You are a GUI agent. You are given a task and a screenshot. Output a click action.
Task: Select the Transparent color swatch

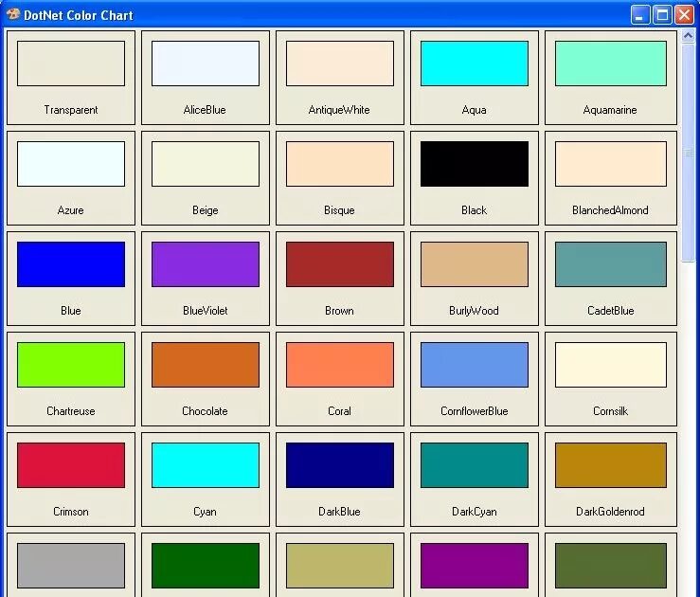pos(71,63)
